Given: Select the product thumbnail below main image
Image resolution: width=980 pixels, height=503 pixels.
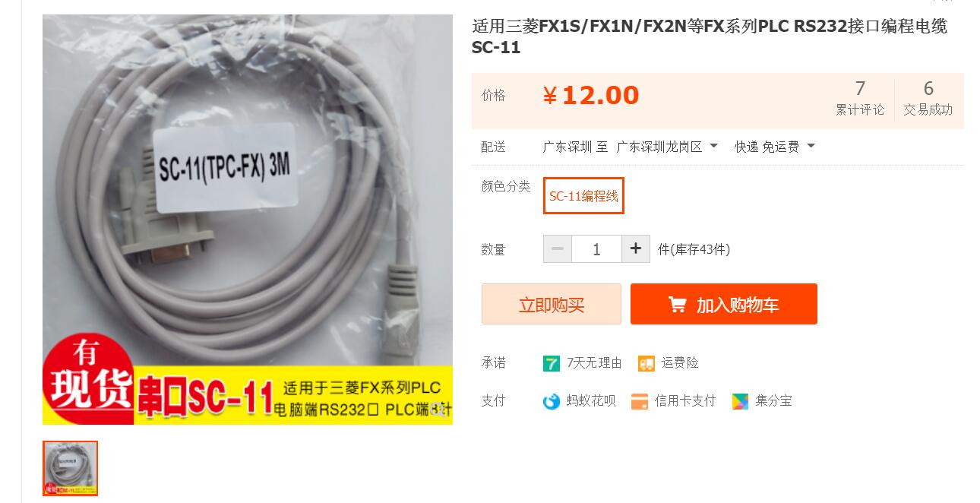Looking at the screenshot, I should point(70,468).
